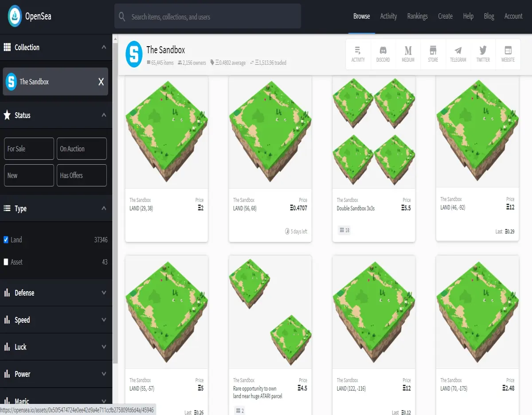
Task: Toggle the Has Offers status filter
Action: (x=82, y=175)
